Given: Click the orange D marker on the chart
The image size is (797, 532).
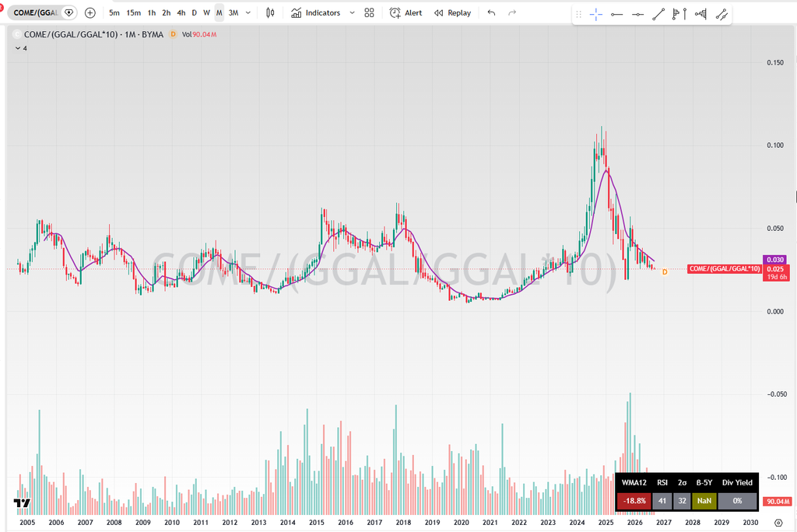Looking at the screenshot, I should (x=665, y=272).
